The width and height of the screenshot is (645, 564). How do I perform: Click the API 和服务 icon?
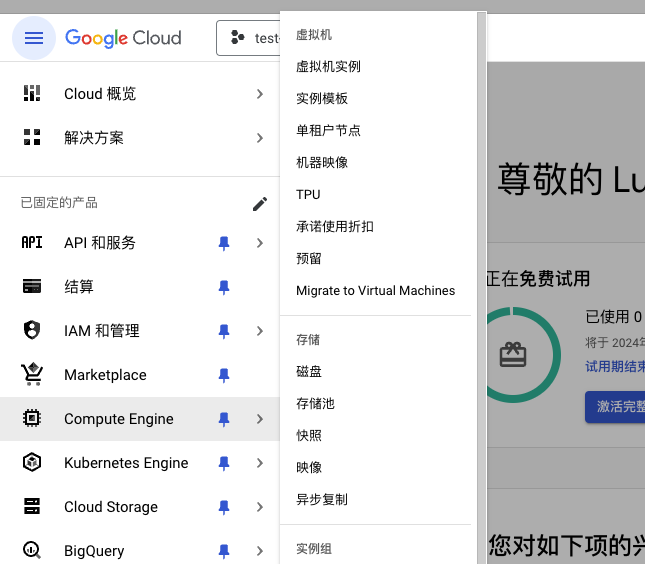click(32, 243)
